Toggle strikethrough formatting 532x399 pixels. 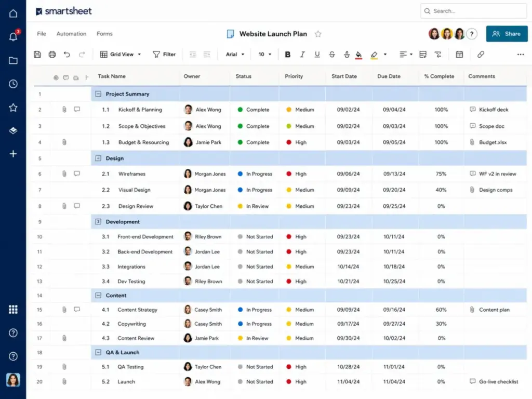coord(332,54)
